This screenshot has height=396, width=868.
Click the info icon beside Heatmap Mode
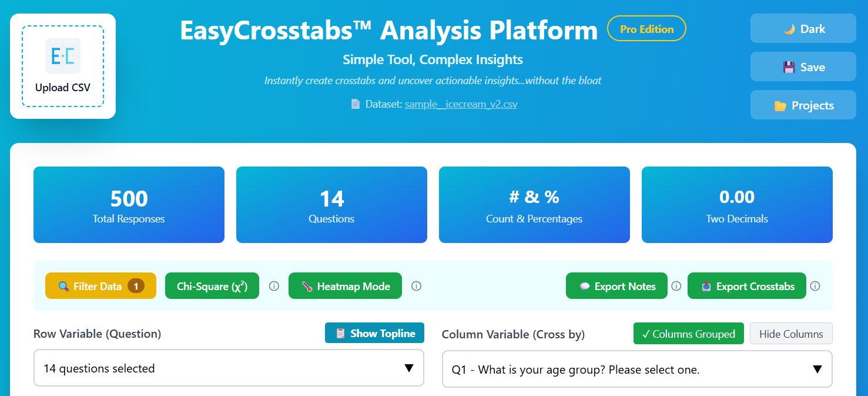[416, 287]
